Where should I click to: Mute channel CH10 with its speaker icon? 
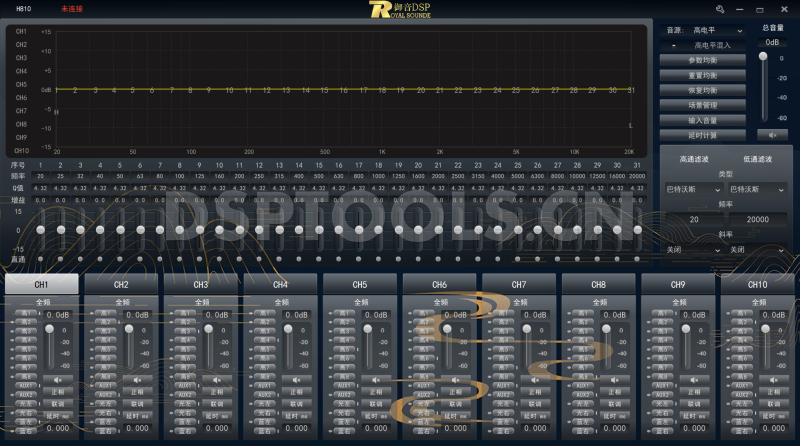774,380
